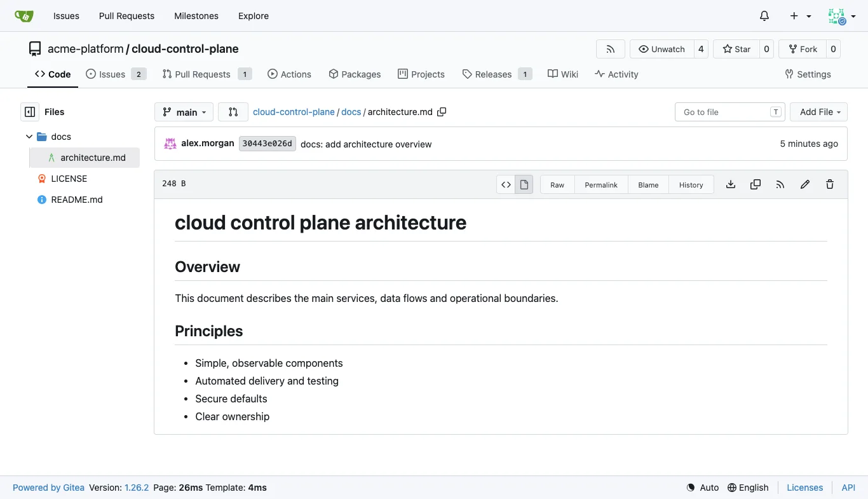The image size is (868, 499).
Task: Open commit 30443e026d
Action: tap(268, 144)
